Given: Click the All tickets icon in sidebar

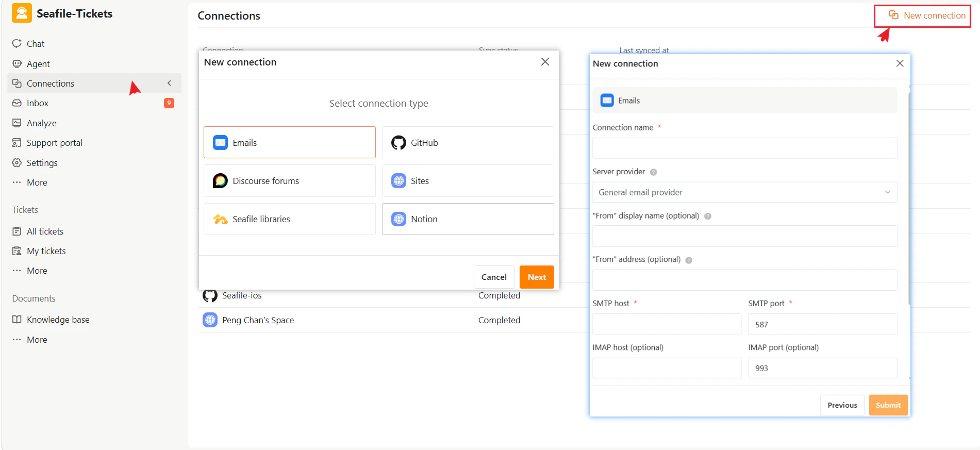Looking at the screenshot, I should click(x=17, y=231).
